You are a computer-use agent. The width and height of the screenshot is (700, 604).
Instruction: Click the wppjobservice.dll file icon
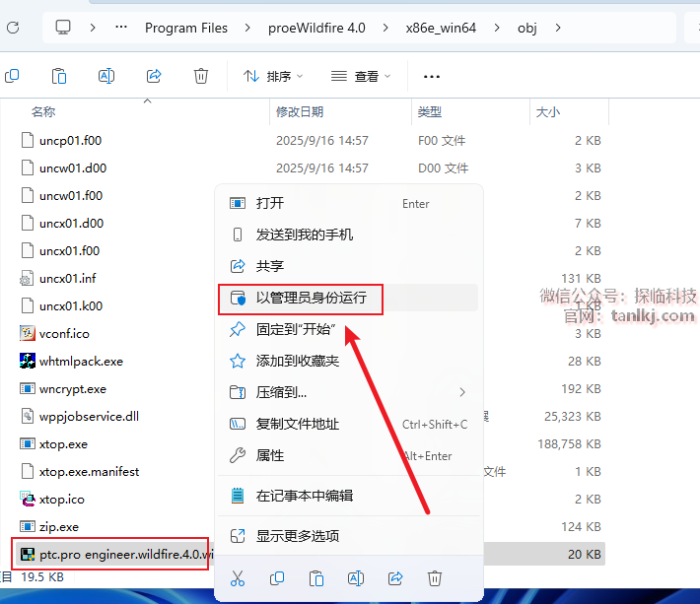(x=28, y=416)
